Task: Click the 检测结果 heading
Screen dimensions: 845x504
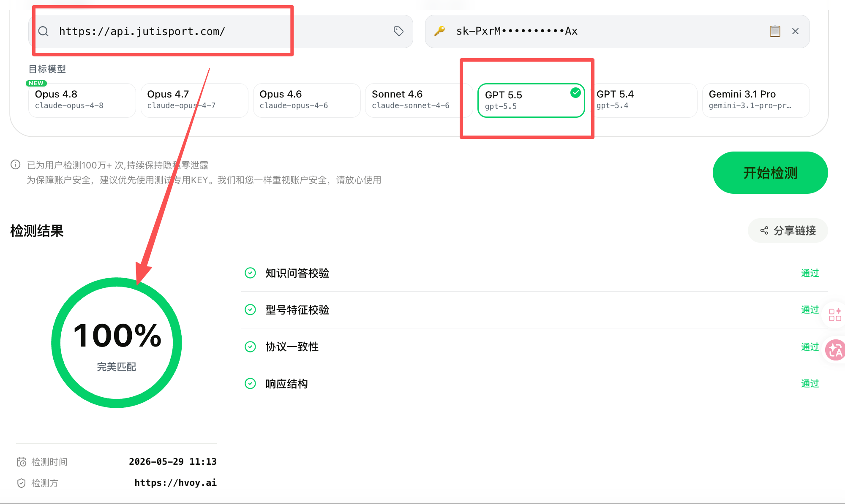Action: [x=37, y=231]
